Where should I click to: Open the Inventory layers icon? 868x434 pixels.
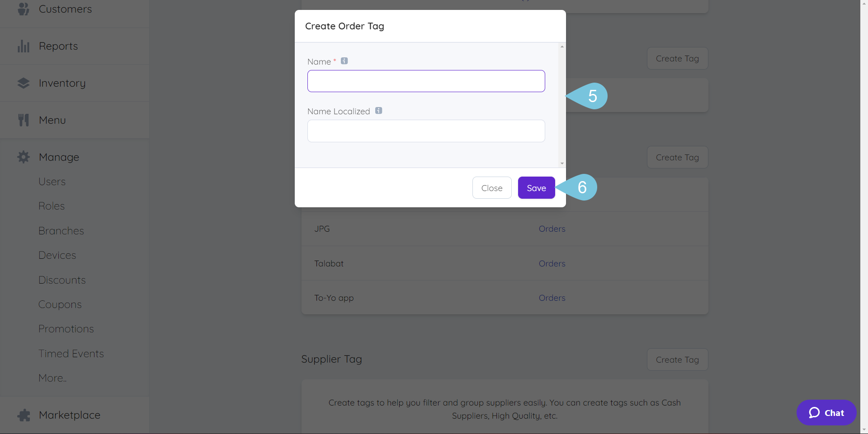click(x=23, y=83)
